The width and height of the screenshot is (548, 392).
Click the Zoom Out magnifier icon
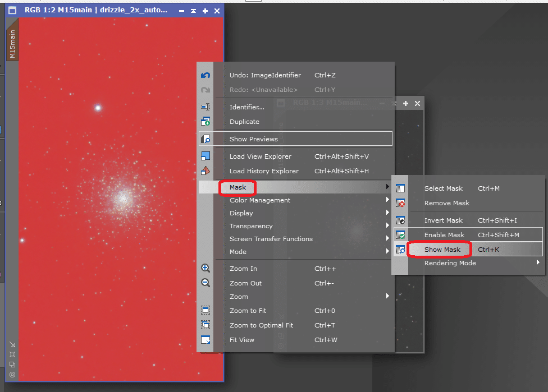pyautogui.click(x=205, y=283)
